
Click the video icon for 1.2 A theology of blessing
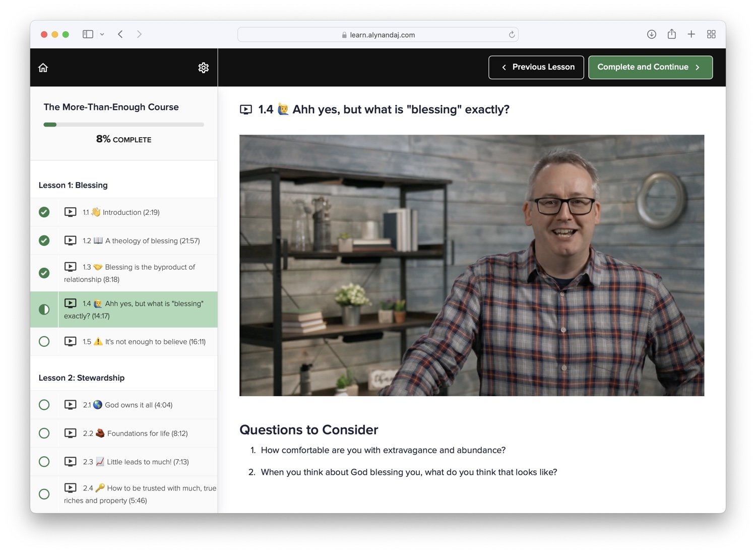coord(71,240)
